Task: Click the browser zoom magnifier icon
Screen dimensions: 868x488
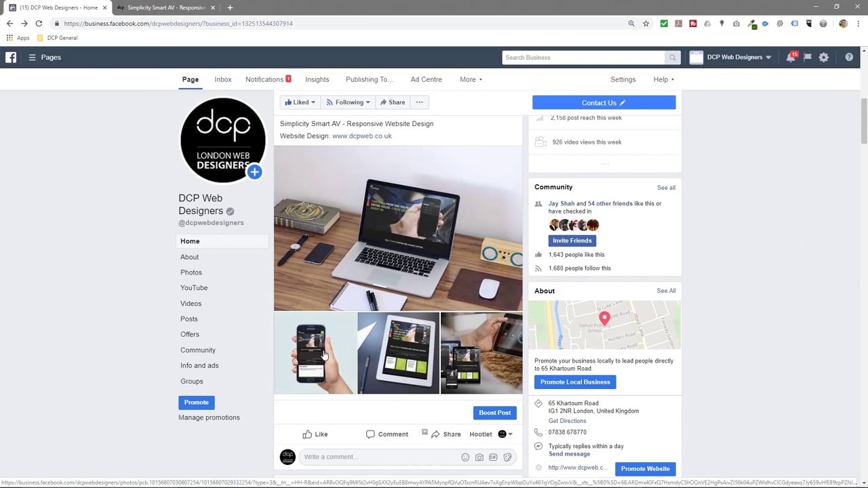Action: tap(631, 24)
